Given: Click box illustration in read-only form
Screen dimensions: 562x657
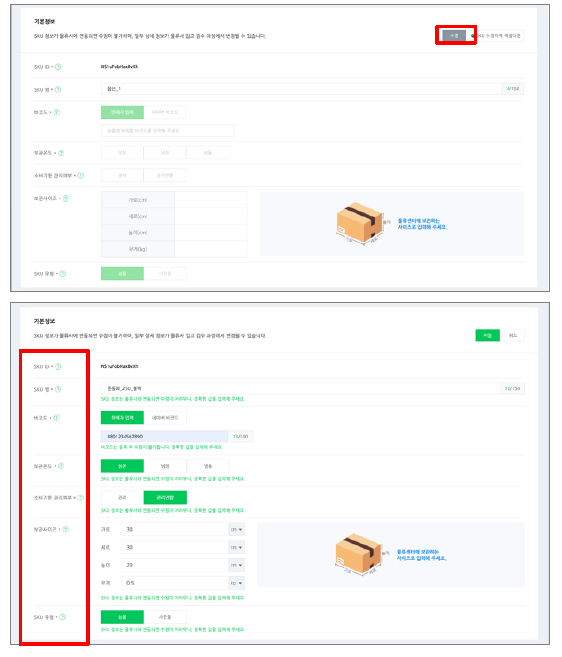Looking at the screenshot, I should tap(360, 223).
